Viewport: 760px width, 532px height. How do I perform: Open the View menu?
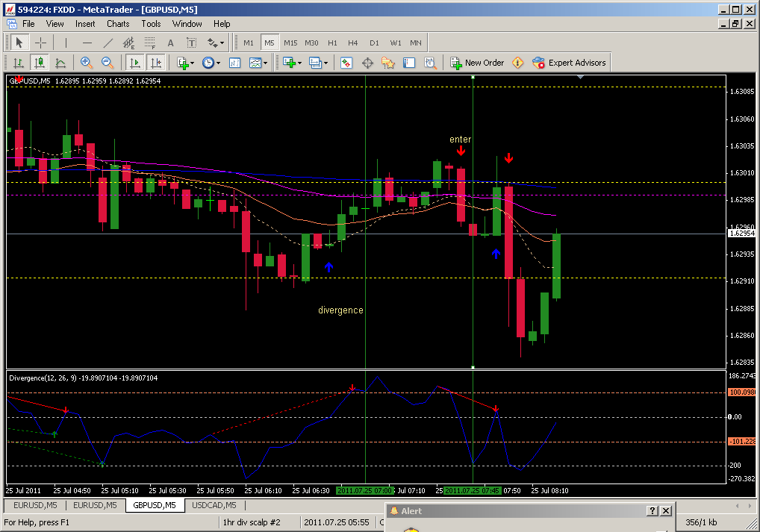(54, 24)
